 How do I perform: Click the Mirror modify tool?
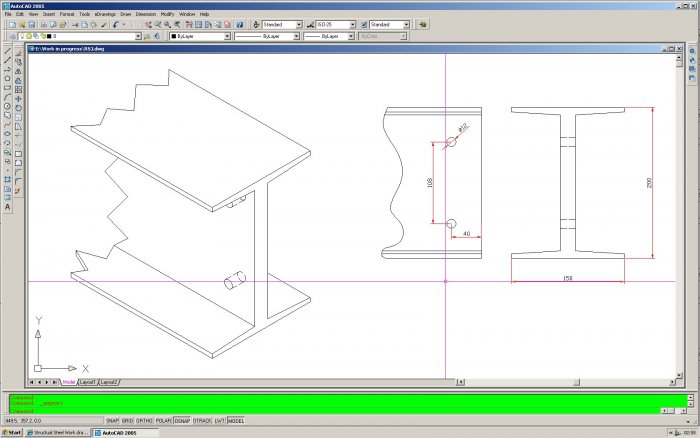pyautogui.click(x=18, y=71)
